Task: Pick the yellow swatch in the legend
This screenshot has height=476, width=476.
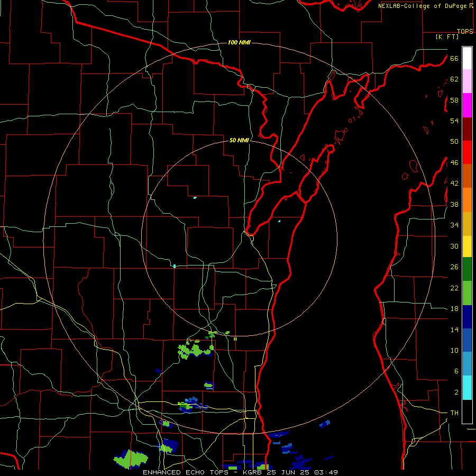Action: (x=467, y=246)
